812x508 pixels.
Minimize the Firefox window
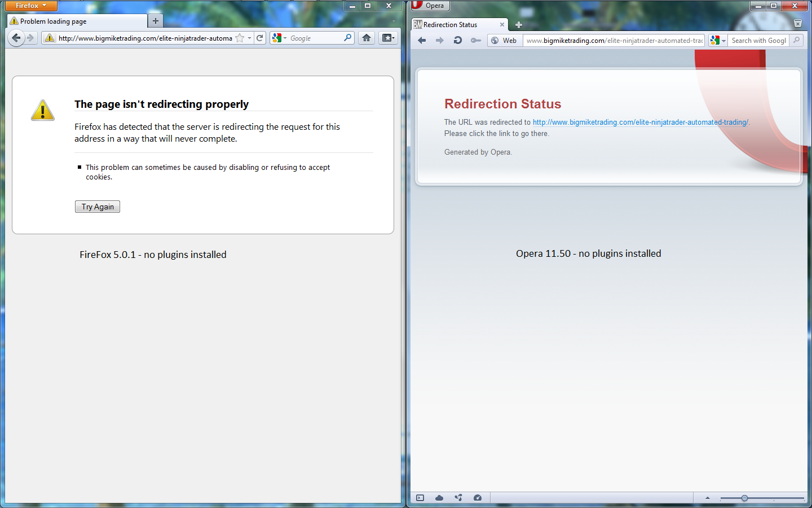[x=352, y=6]
